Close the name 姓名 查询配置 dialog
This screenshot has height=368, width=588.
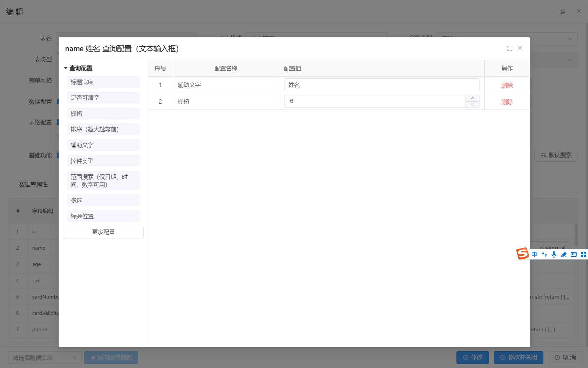[520, 48]
